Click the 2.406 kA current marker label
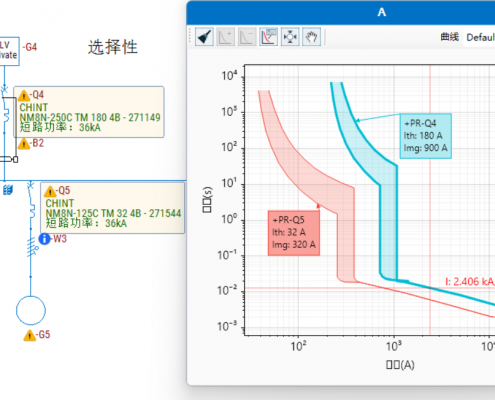495x400 pixels. pos(470,282)
